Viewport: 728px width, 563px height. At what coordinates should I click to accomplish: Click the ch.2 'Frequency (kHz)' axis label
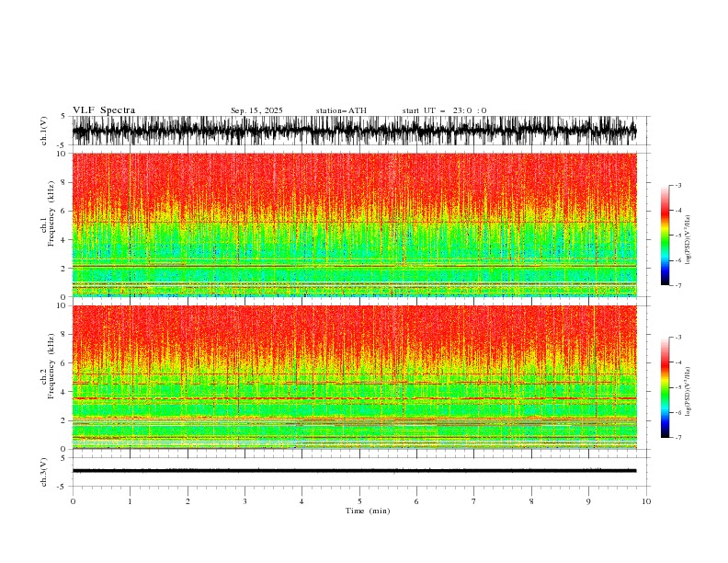click(51, 365)
